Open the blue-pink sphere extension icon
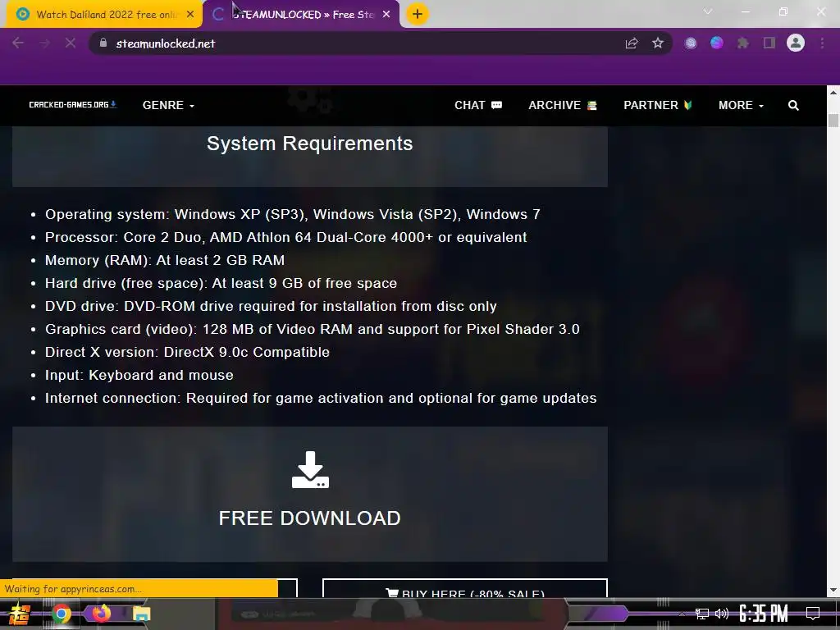This screenshot has width=840, height=630. 717,43
